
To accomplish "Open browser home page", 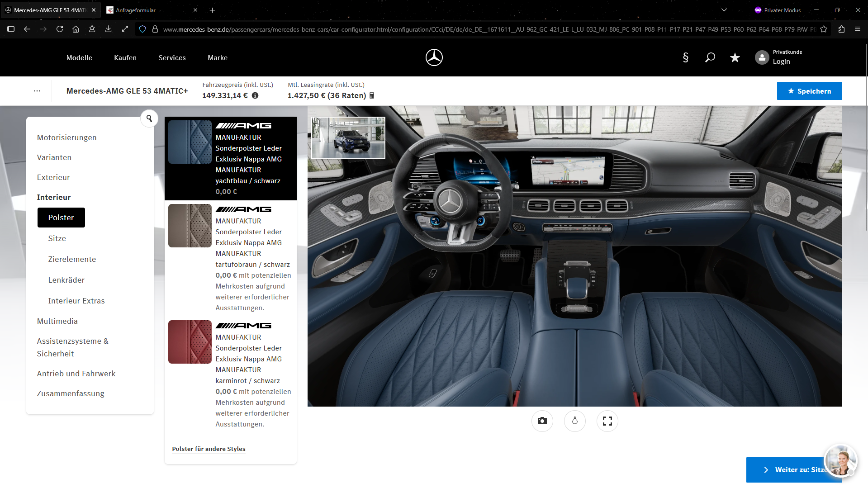I will tap(76, 29).
